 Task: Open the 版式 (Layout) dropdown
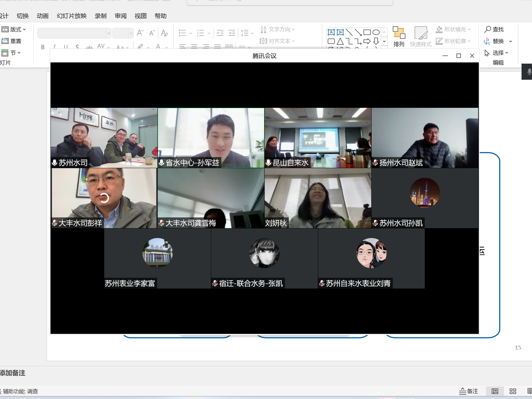pyautogui.click(x=14, y=29)
